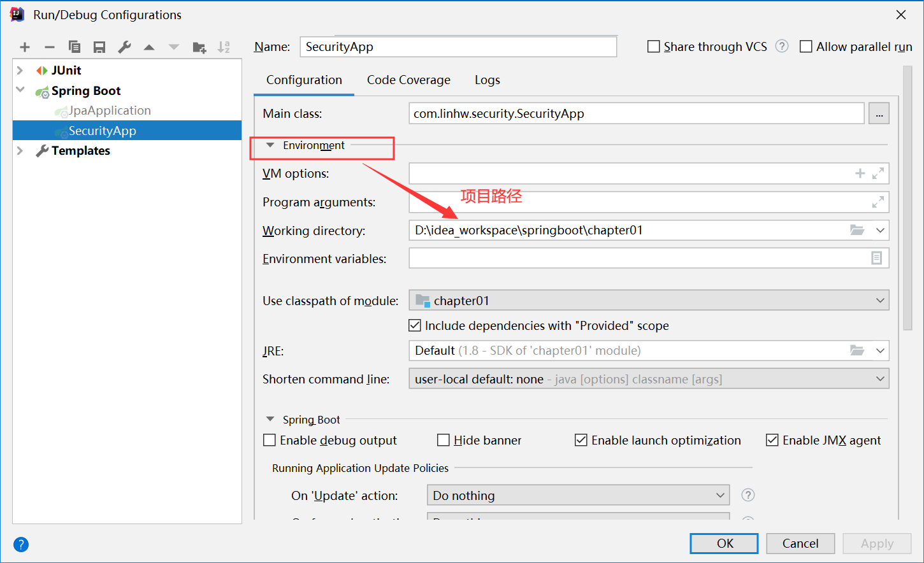The width and height of the screenshot is (924, 563).
Task: Open the Edit Templates wrench icon
Action: tap(124, 47)
